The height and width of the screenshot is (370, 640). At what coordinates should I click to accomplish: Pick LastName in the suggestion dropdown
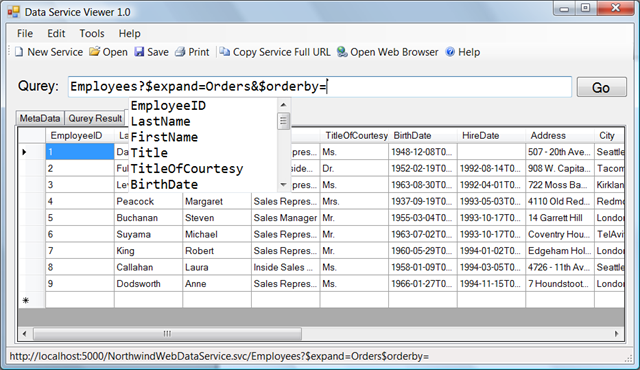click(x=160, y=121)
